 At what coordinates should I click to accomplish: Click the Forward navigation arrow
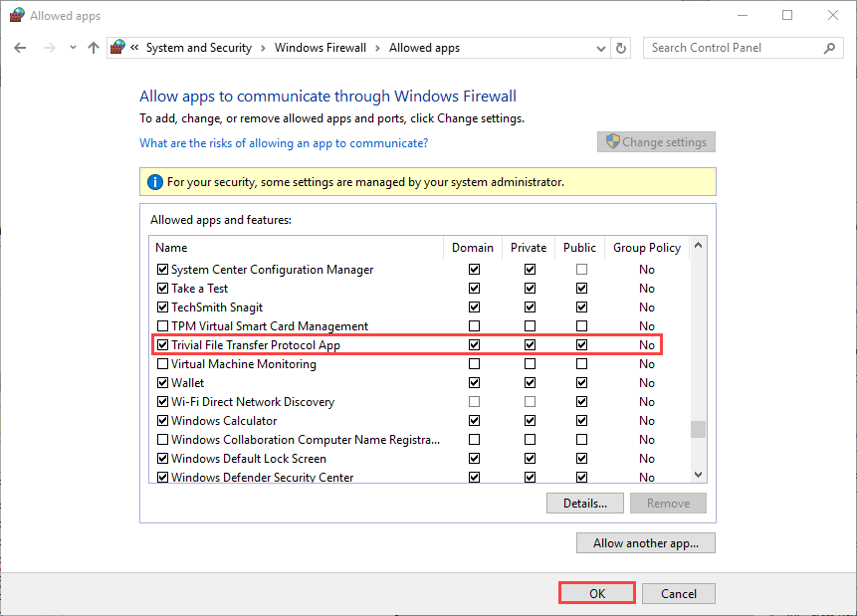[x=47, y=48]
